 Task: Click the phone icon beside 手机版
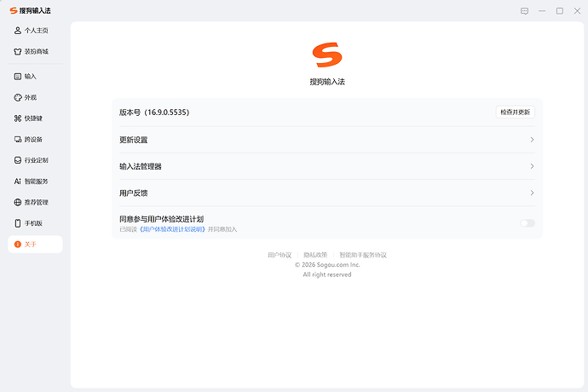coord(18,223)
